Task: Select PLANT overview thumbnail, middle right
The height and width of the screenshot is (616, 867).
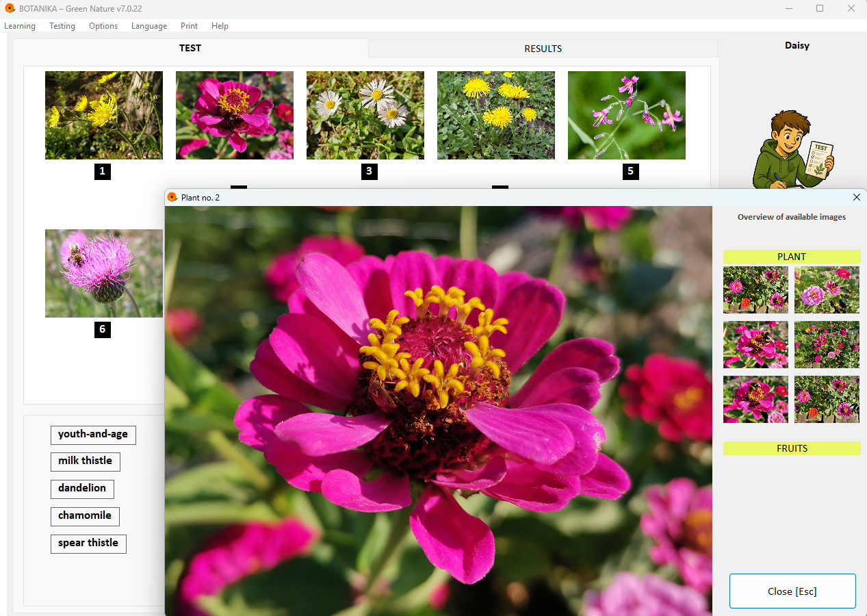Action: coord(827,344)
